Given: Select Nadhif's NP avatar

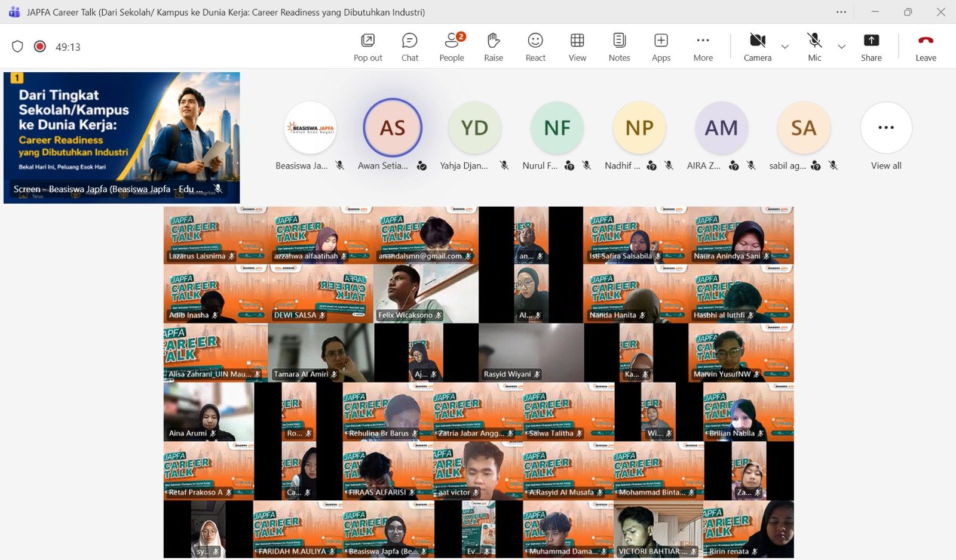Looking at the screenshot, I should [639, 128].
